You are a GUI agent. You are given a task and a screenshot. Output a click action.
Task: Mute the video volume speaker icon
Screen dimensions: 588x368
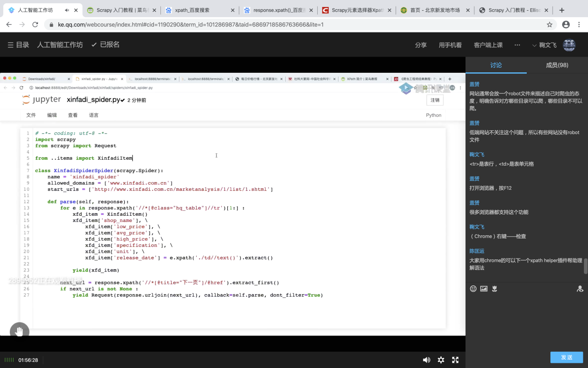[426, 360]
